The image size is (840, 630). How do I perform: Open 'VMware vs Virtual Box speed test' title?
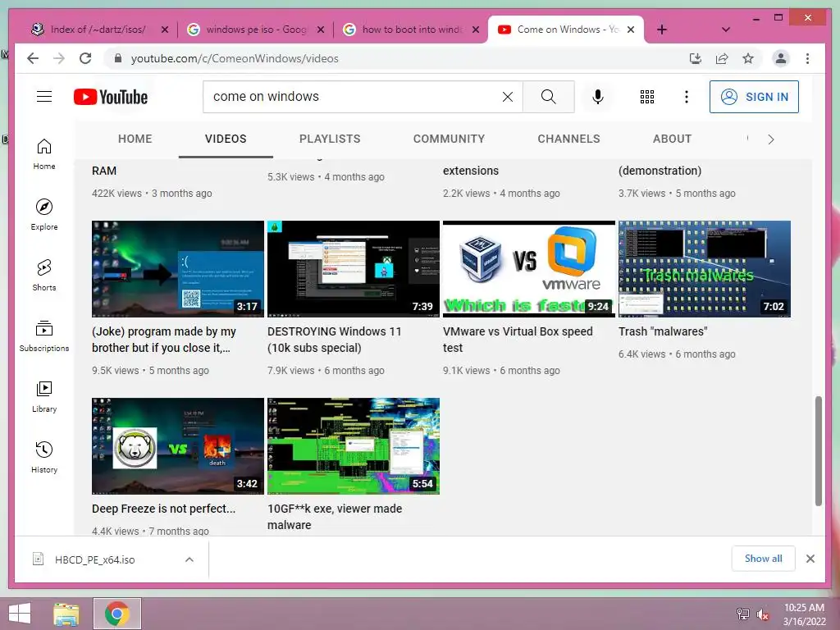518,340
